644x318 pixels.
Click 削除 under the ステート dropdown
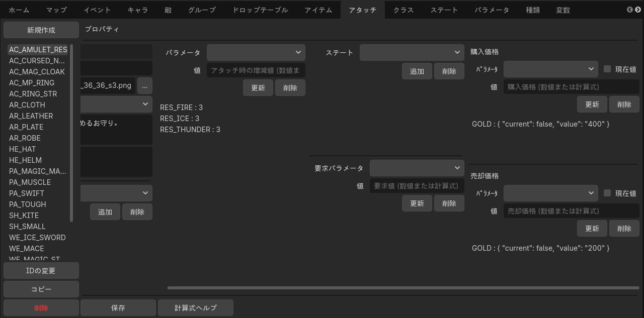449,71
